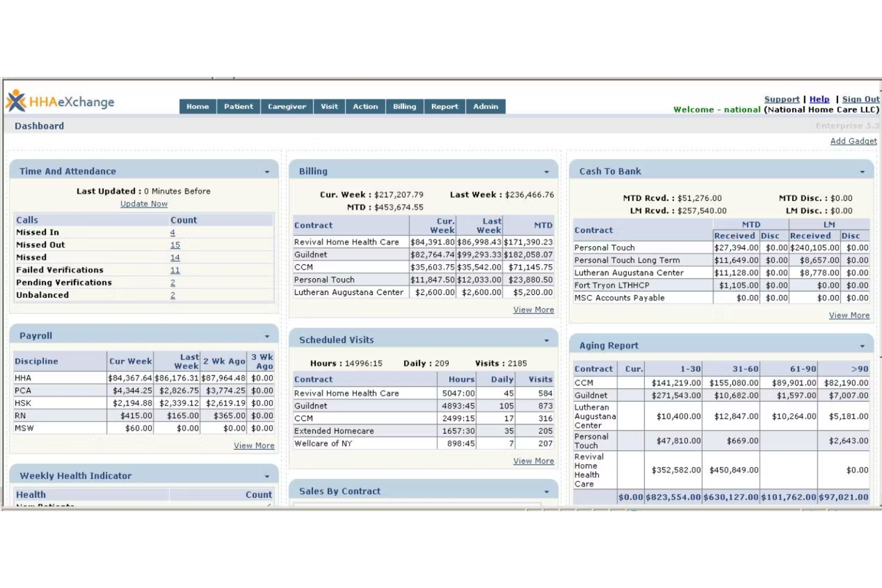Image resolution: width=882 pixels, height=588 pixels.
Task: Collapse the Time And Attendance gadget arrow
Action: click(x=267, y=172)
